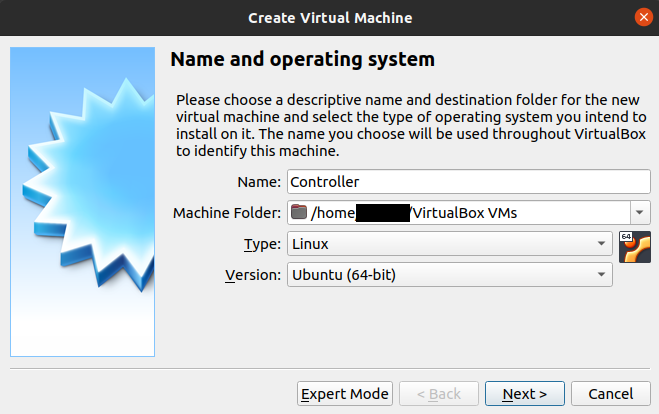The image size is (659, 414).
Task: Click the Machine Folder label
Action: coord(226,213)
